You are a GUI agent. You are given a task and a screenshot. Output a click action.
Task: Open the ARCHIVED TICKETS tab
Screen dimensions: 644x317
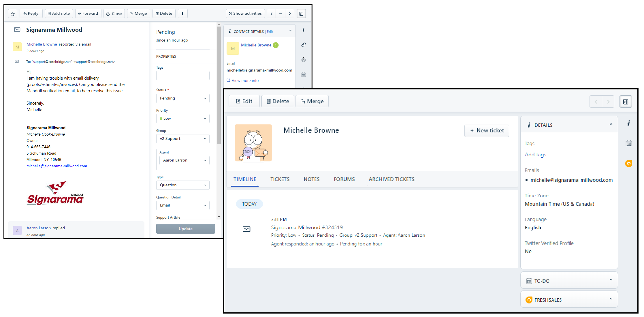(391, 179)
